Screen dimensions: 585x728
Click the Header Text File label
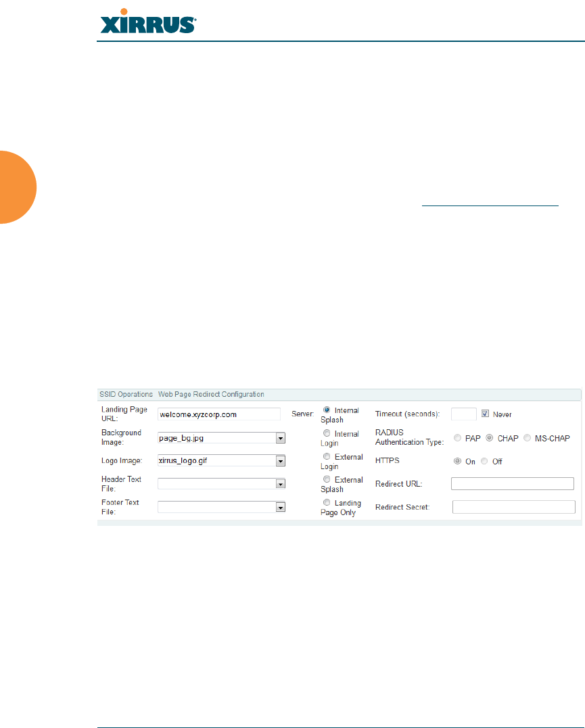point(121,484)
